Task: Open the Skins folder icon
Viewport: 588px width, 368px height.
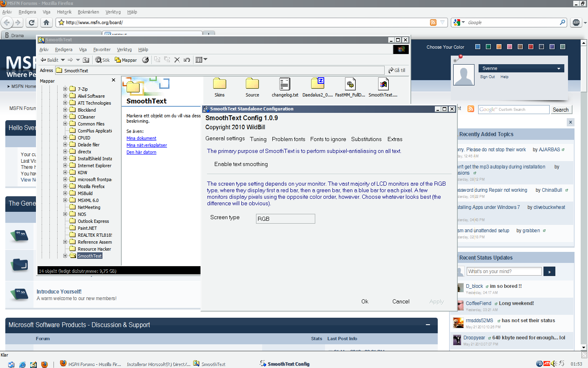Action: point(220,87)
